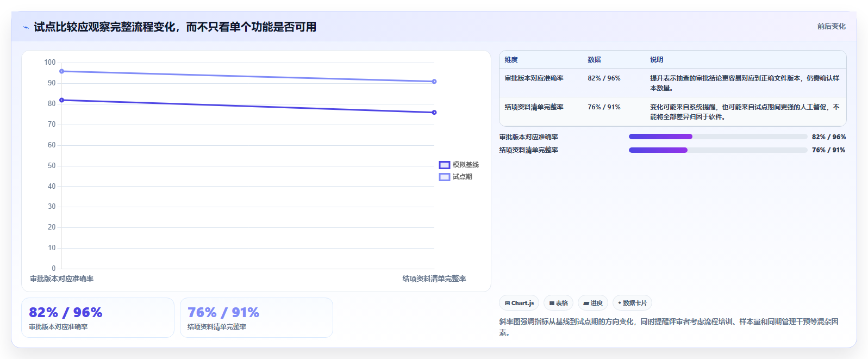Click x-axis label 审批版本对应准确率
Image resolution: width=868 pixels, height=359 pixels.
[x=62, y=278]
